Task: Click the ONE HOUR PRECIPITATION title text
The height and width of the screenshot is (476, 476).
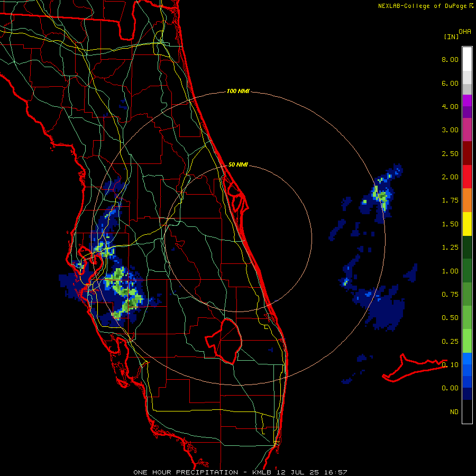Action: tap(186, 472)
